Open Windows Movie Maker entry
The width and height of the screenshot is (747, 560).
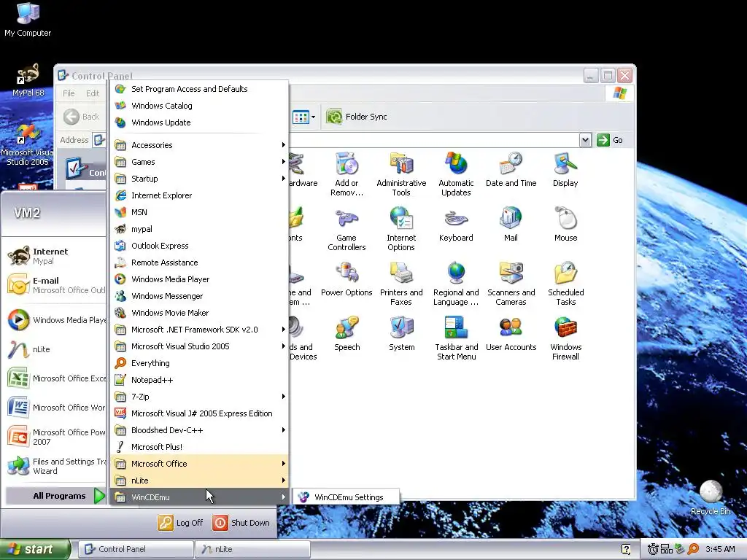199,313
